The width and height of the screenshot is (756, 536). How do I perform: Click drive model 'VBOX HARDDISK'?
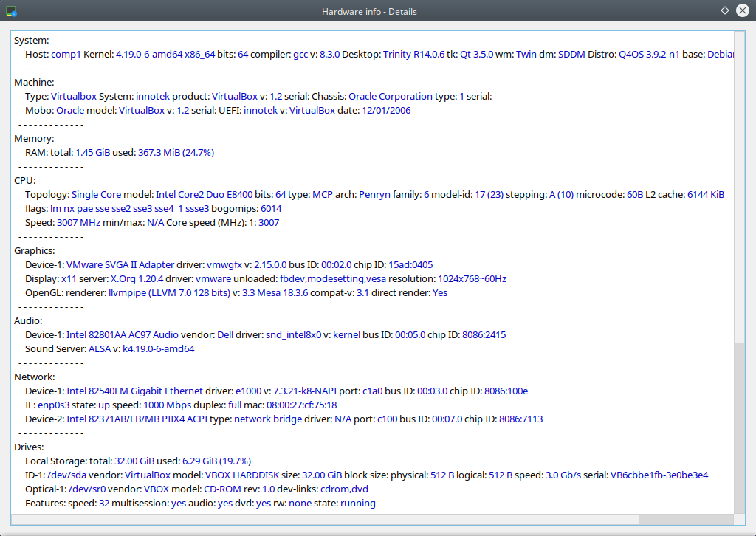(242, 475)
